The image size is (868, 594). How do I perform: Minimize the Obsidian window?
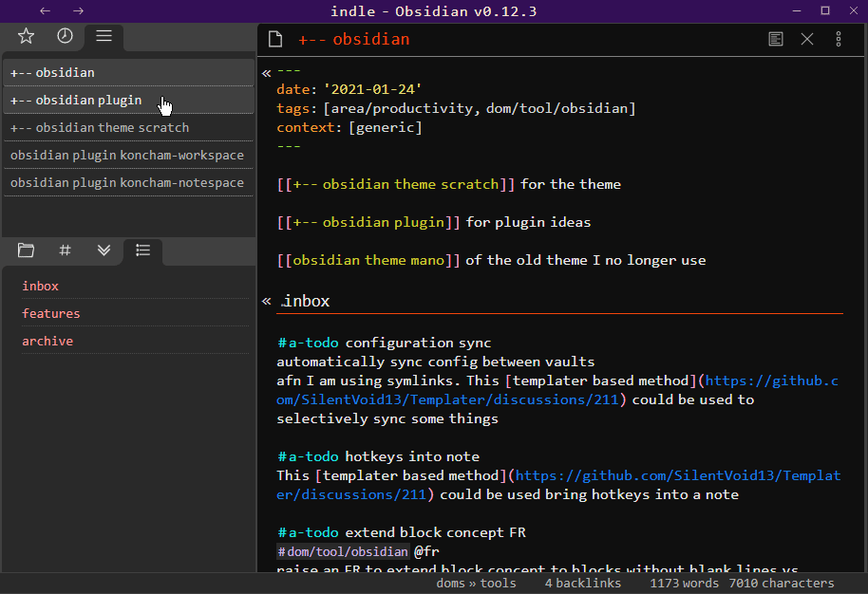pos(797,11)
